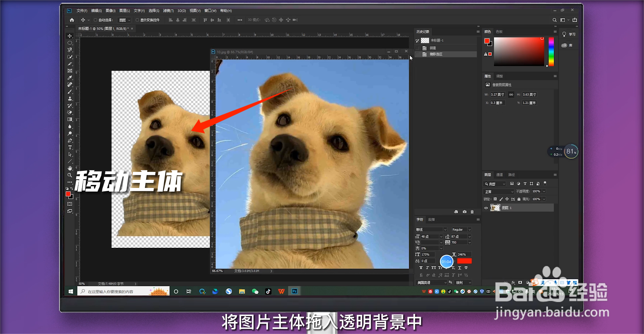Click the Home icon in options bar
Screen dimensions: 644x334
tap(72, 20)
